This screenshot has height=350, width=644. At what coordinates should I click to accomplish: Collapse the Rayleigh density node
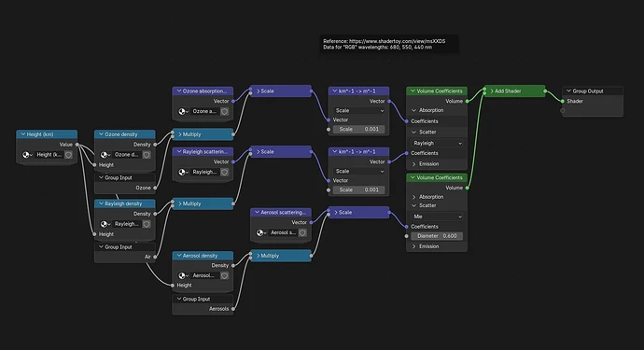[x=101, y=203]
